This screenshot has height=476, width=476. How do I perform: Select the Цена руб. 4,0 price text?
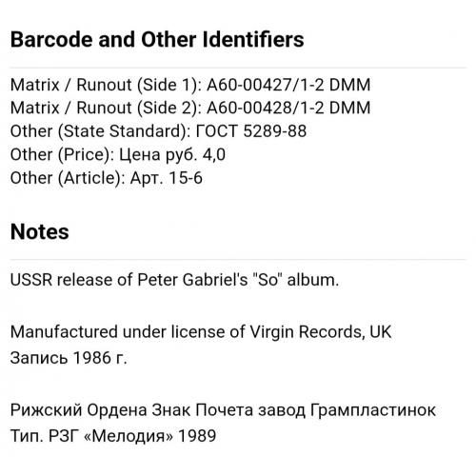(x=172, y=155)
